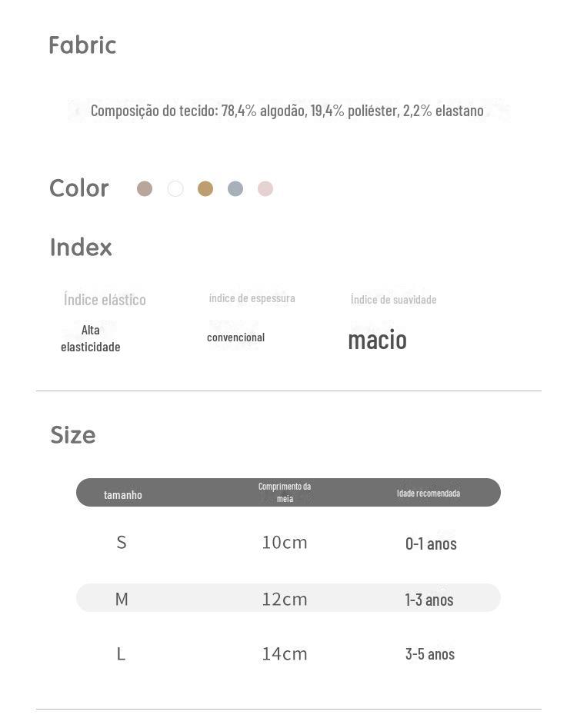Click the Idade recomendada column header
Viewport: 577px width, 728px height.
point(429,493)
